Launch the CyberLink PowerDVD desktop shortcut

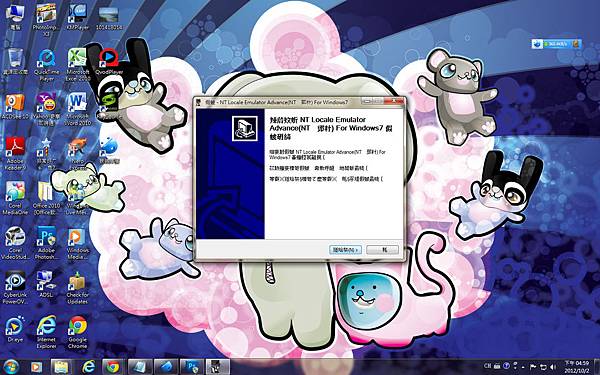pos(15,288)
